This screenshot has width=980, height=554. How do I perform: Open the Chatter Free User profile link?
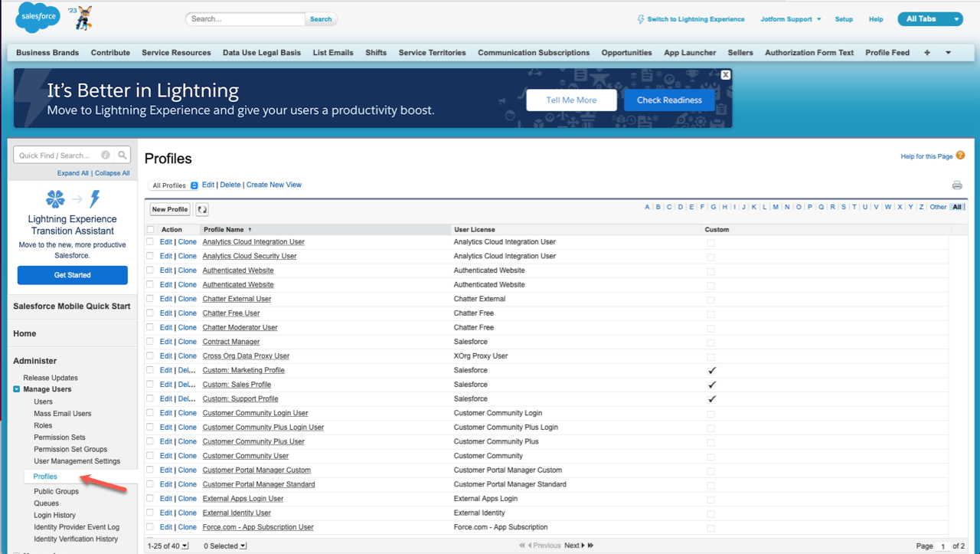click(x=230, y=313)
